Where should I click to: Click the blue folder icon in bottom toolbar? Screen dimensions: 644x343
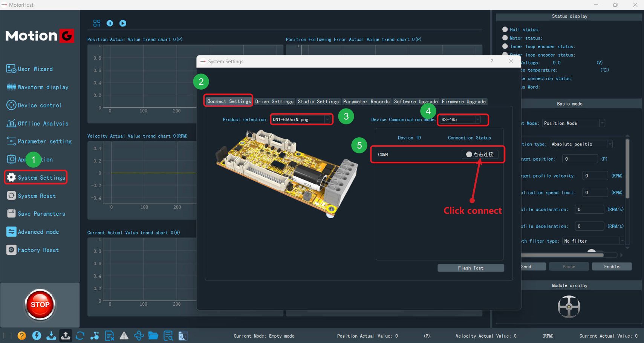[x=153, y=335]
